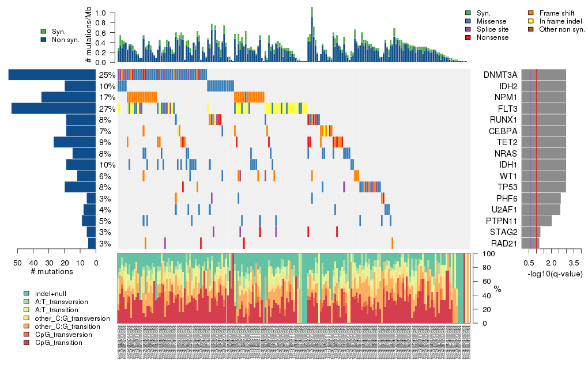
Task: Click the A:T_transition legend swatch
Action: (x=27, y=310)
